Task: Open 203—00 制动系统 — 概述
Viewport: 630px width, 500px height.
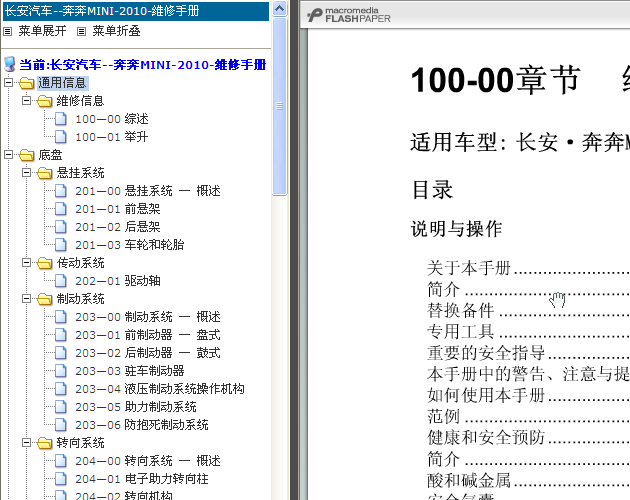Action: [148, 317]
